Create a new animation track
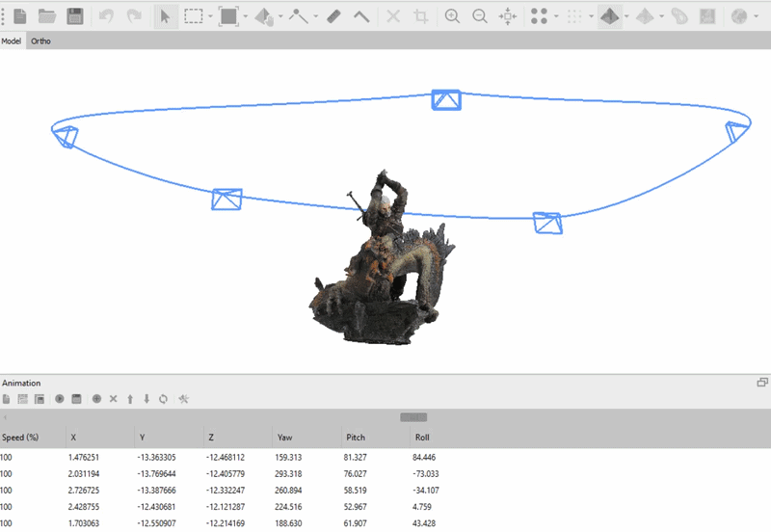The image size is (771, 532). 6,399
